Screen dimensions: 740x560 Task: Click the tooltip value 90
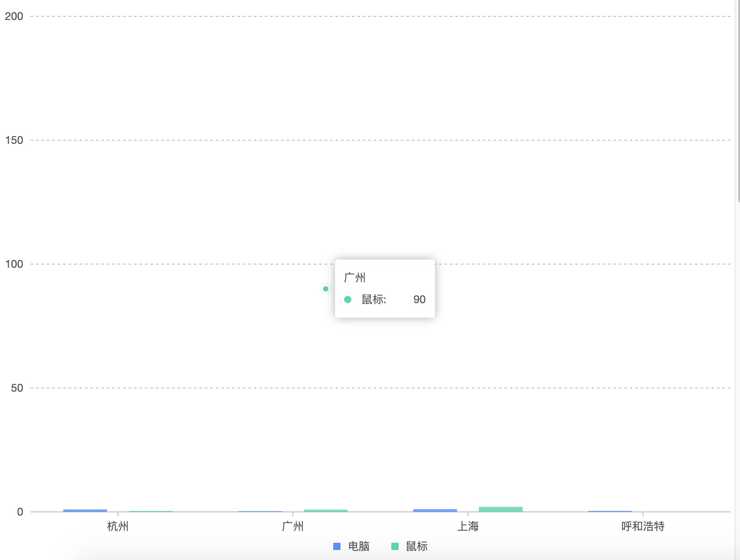(x=419, y=300)
